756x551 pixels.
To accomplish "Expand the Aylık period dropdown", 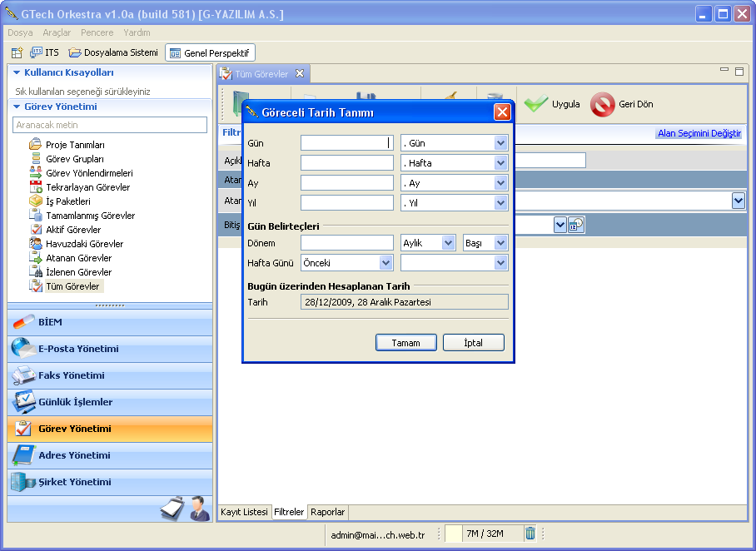I will [x=449, y=243].
